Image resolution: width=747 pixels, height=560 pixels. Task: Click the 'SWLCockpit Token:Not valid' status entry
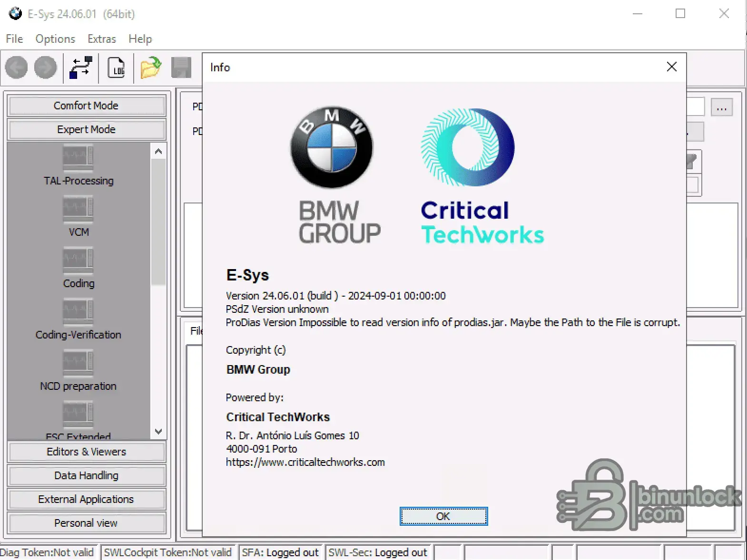[167, 552]
